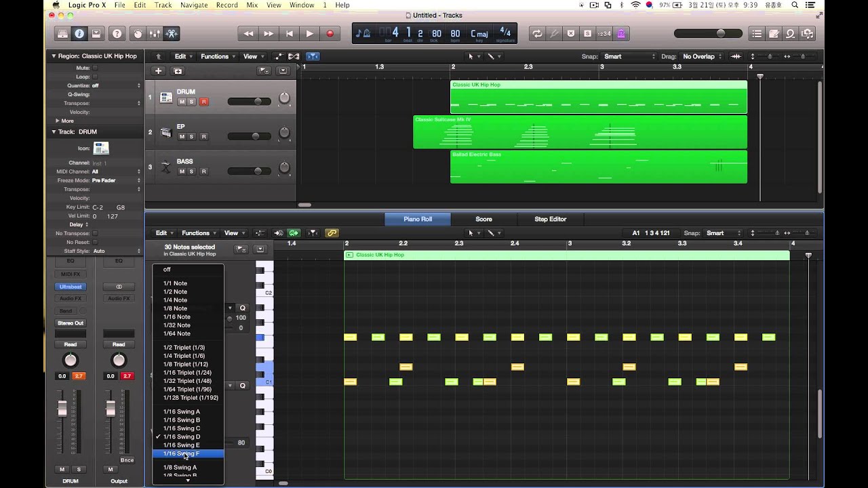Mute the DRUM track
The height and width of the screenshot is (488, 868).
pyautogui.click(x=182, y=102)
